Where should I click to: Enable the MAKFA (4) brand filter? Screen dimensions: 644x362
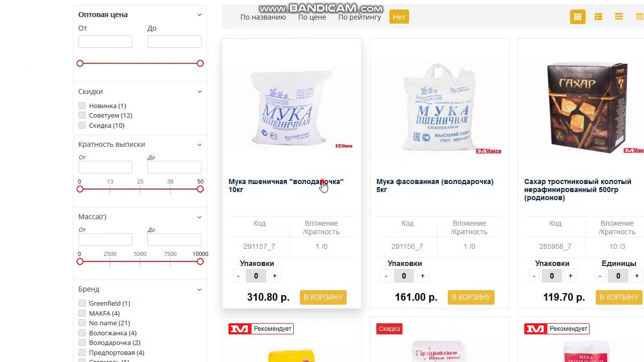(x=82, y=313)
